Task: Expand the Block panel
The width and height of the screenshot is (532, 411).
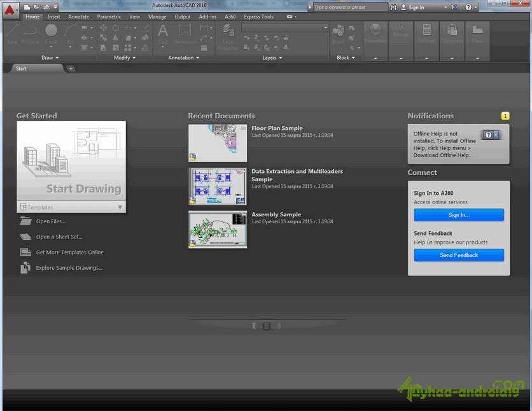Action: tap(346, 58)
